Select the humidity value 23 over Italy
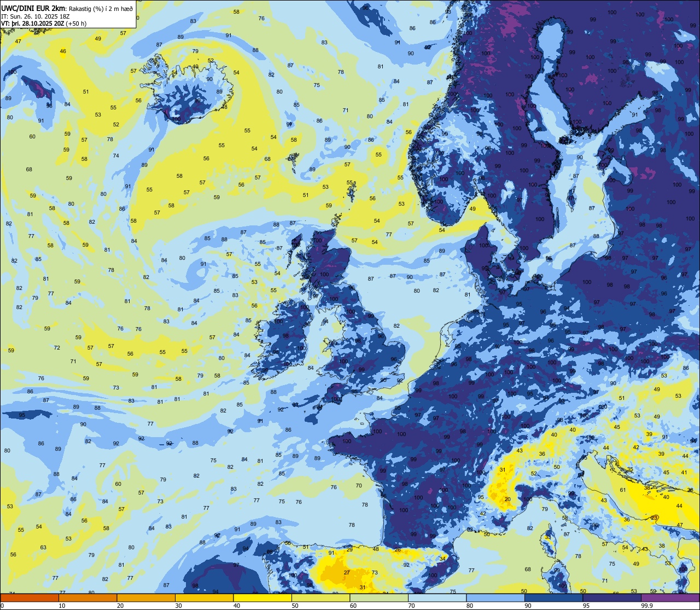 [655, 518]
